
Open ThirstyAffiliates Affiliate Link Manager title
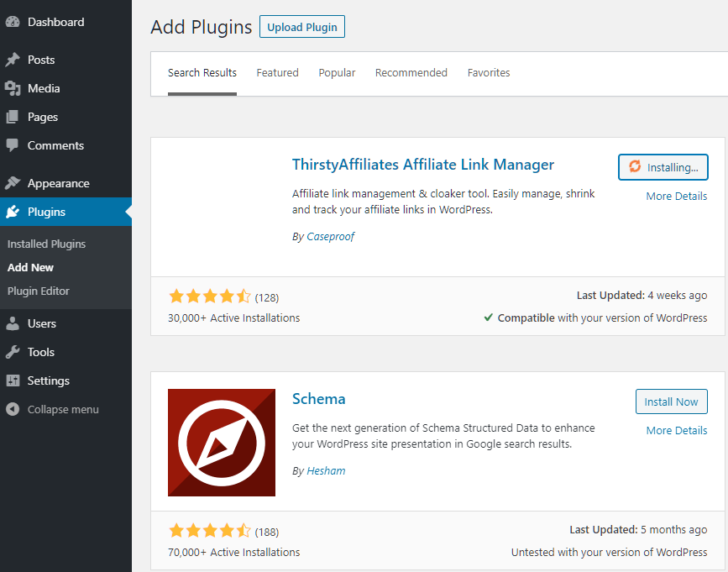(423, 165)
